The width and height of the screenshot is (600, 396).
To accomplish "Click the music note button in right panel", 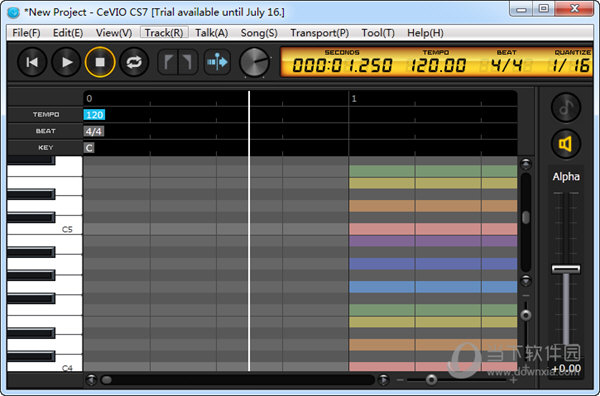I will click(566, 108).
